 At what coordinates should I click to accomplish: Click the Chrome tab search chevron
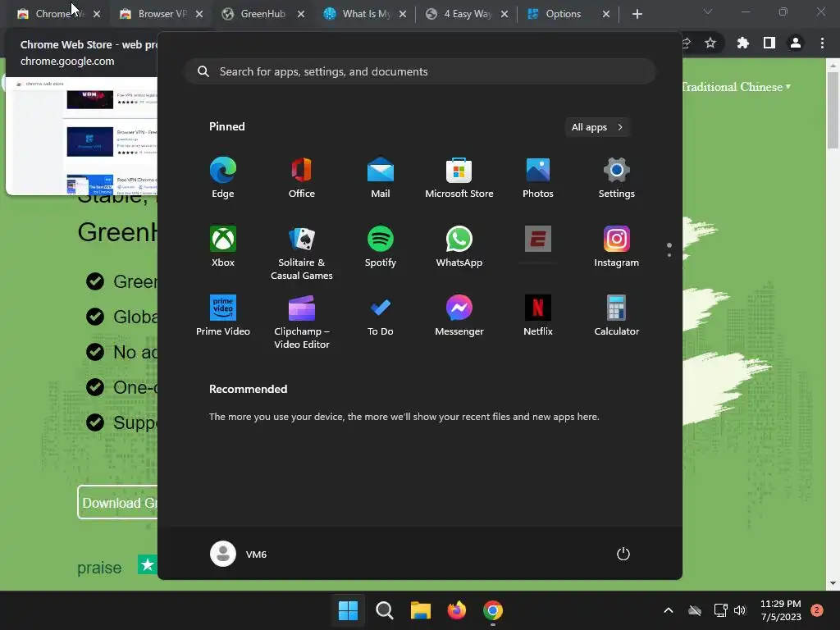point(708,11)
